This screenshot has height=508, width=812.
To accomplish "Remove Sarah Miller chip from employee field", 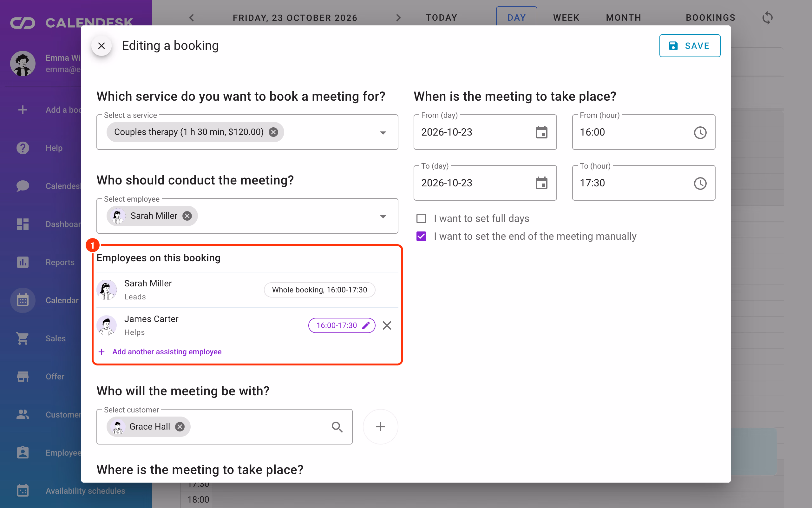I will tap(187, 216).
